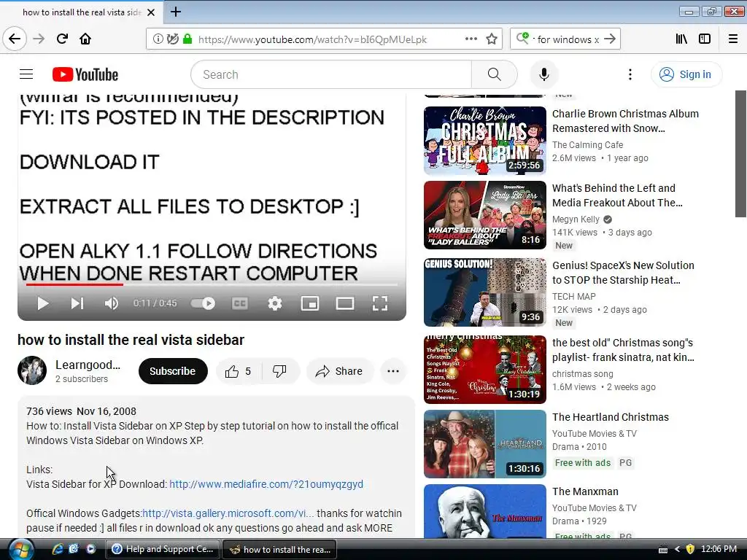
Task: Switch to theater mode
Action: point(345,303)
